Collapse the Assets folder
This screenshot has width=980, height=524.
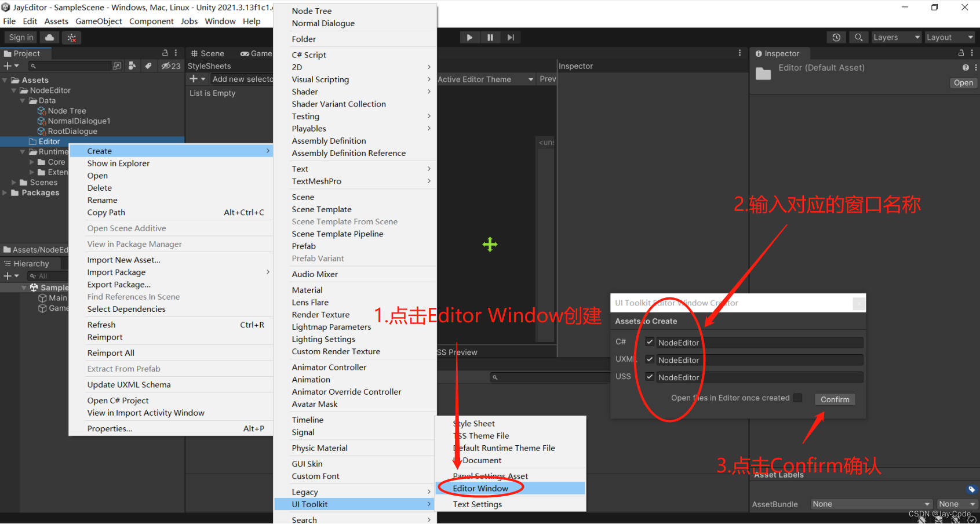[5, 80]
